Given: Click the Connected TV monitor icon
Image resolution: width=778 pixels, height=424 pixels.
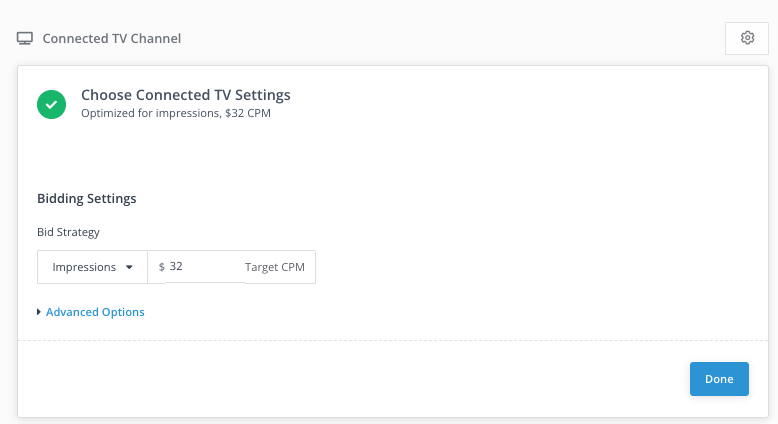Looking at the screenshot, I should point(25,39).
